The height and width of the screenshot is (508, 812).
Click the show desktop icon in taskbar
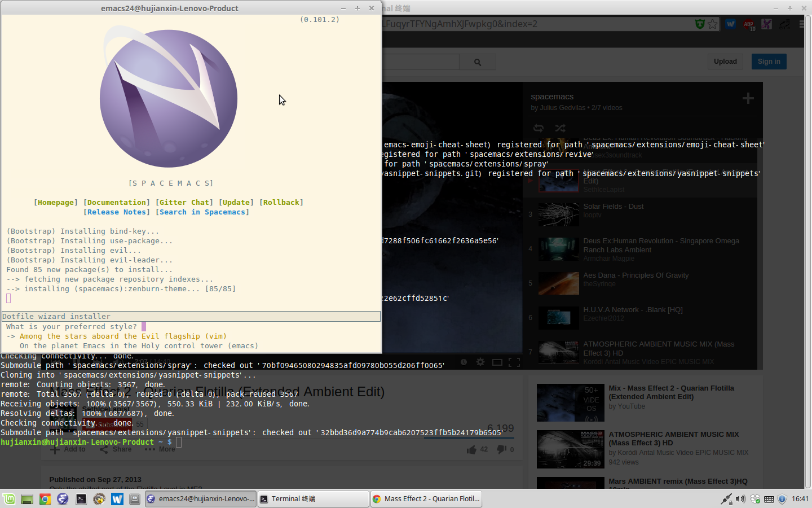pyautogui.click(x=27, y=499)
